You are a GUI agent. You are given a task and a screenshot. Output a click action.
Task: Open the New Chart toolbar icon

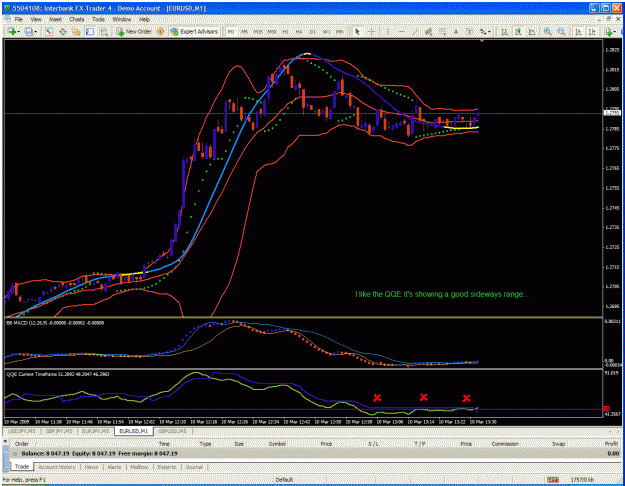tap(12, 31)
